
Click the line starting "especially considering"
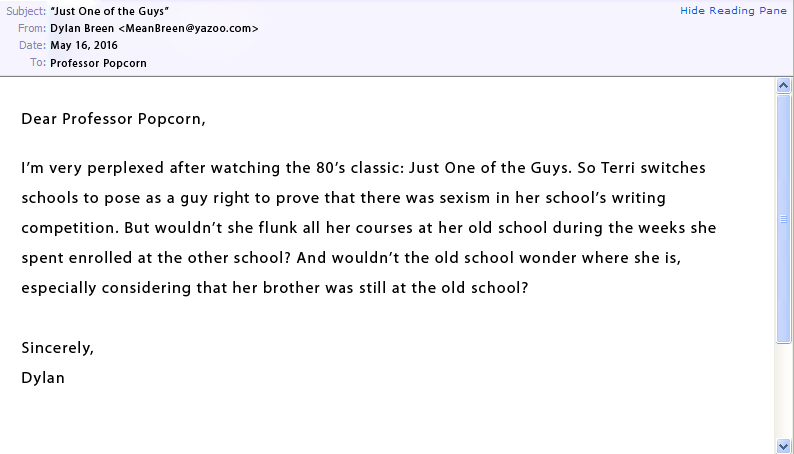tap(274, 288)
